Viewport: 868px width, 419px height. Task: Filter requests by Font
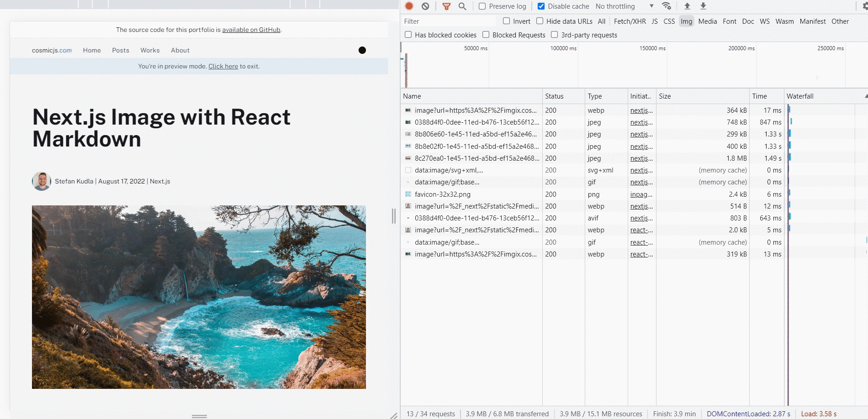pyautogui.click(x=730, y=21)
